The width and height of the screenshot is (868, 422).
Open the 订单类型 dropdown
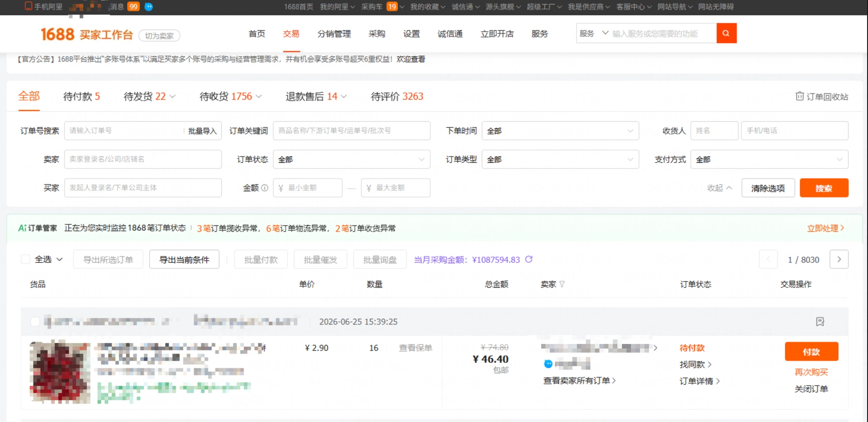(561, 159)
